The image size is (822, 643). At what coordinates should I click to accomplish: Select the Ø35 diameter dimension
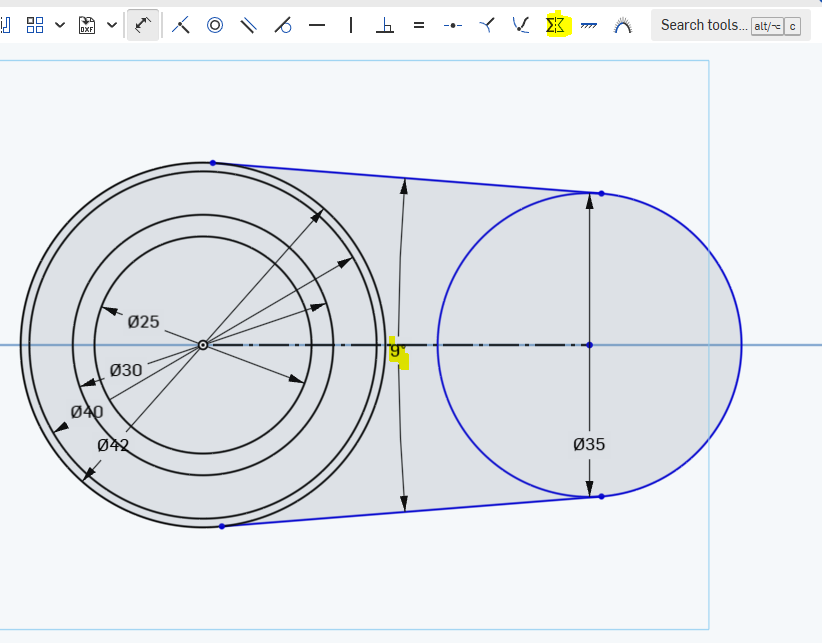click(589, 445)
